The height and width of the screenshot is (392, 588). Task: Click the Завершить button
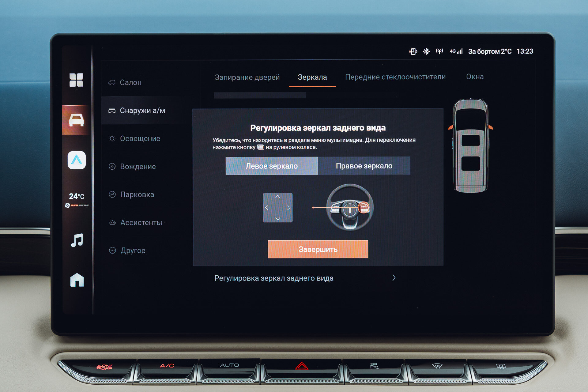tap(318, 249)
